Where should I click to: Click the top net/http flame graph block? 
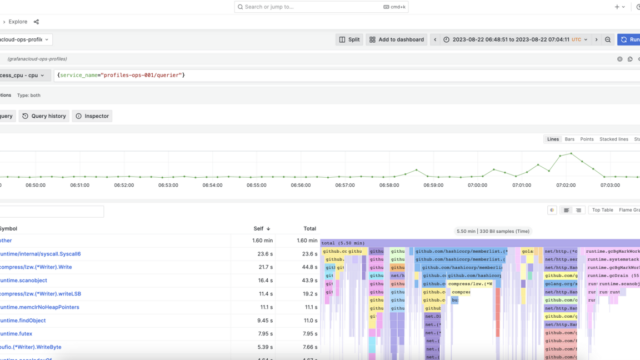click(561, 251)
